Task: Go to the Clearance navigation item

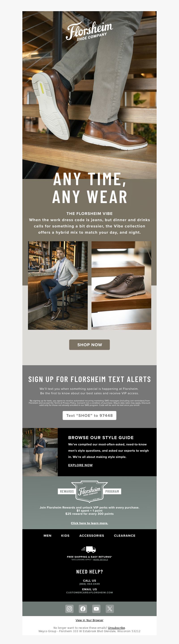Action: click(x=125, y=535)
